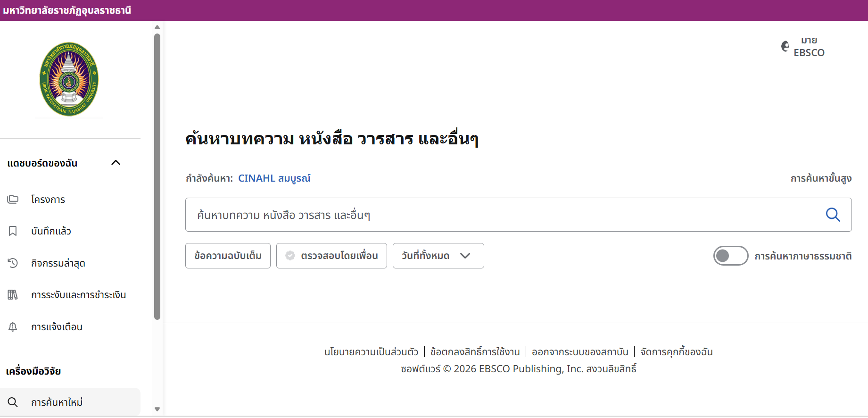Collapse the แดชบอร์ดของฉัน section chevron
The image size is (868, 418).
(x=116, y=163)
